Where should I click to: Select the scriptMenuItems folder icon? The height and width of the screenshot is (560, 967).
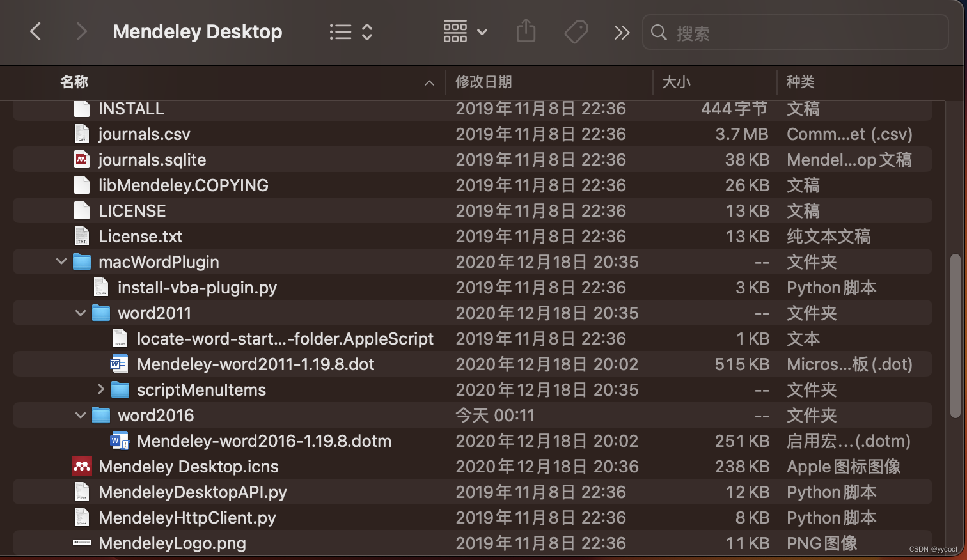[120, 389]
